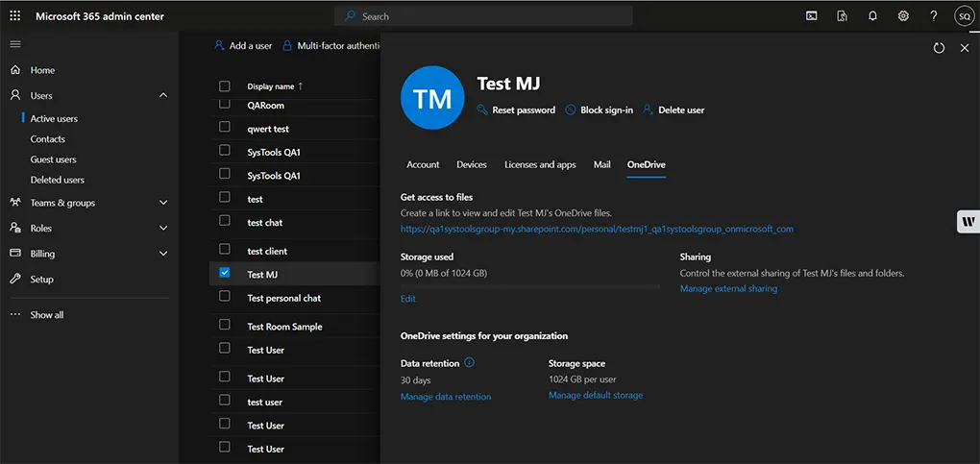Click Reset password button
This screenshot has height=464, width=980.
pyautogui.click(x=516, y=110)
